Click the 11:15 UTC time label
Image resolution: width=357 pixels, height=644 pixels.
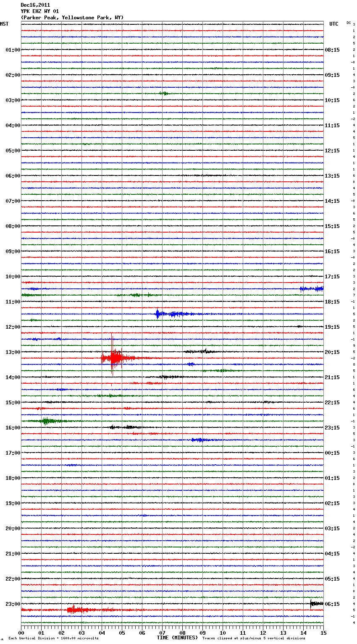pyautogui.click(x=332, y=126)
